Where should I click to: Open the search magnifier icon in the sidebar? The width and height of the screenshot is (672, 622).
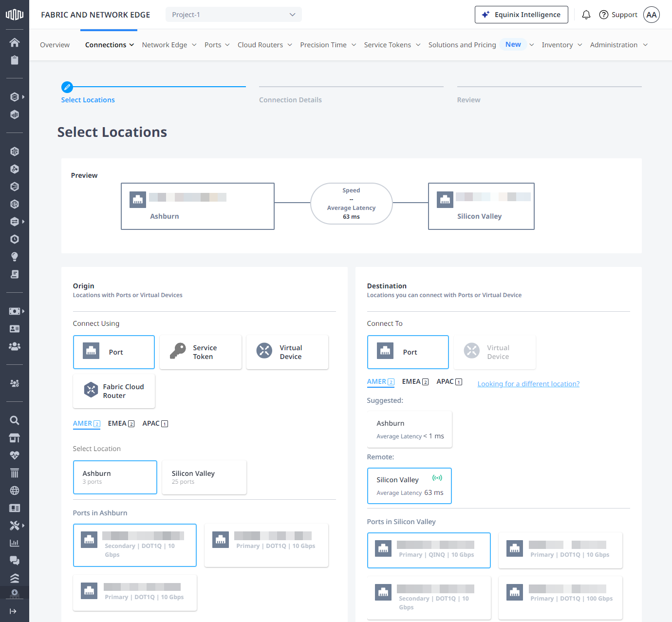pyautogui.click(x=15, y=420)
